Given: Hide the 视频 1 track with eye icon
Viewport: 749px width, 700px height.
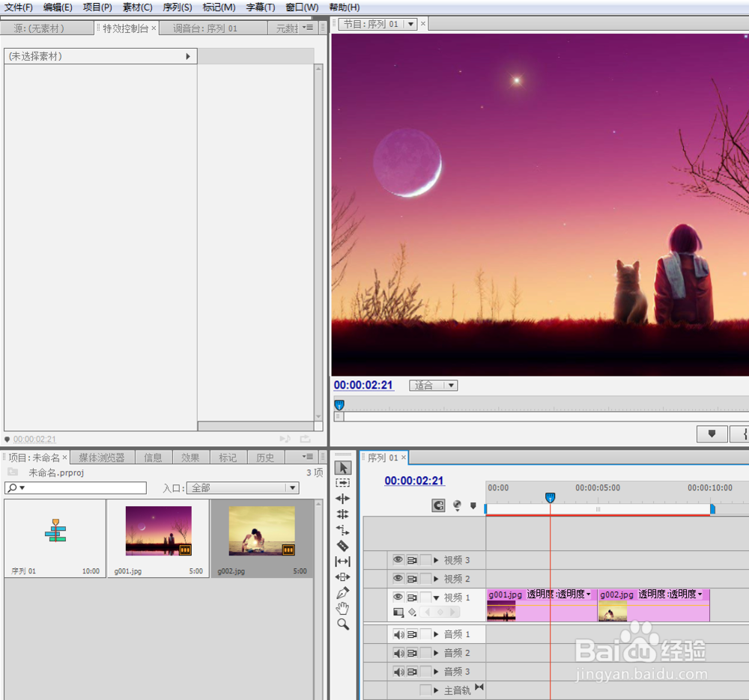Looking at the screenshot, I should tap(398, 597).
